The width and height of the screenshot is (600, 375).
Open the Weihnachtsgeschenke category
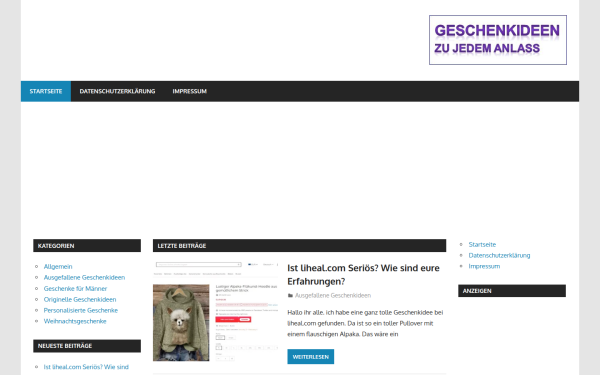[75, 321]
